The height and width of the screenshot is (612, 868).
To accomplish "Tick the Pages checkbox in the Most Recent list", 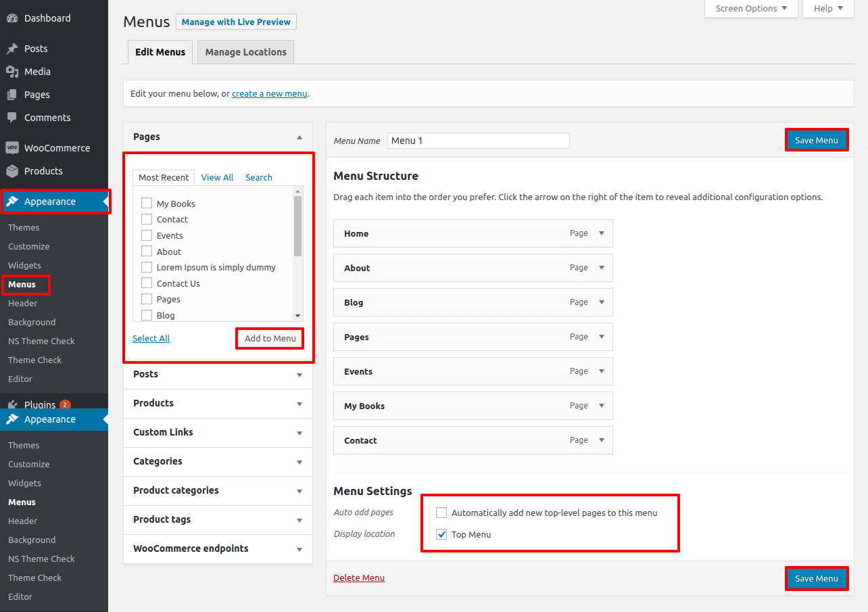I will coord(147,299).
